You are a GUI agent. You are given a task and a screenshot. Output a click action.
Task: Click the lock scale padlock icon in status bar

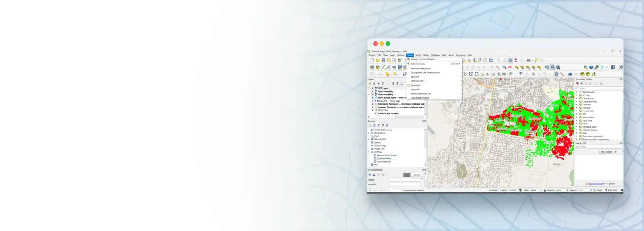point(545,190)
